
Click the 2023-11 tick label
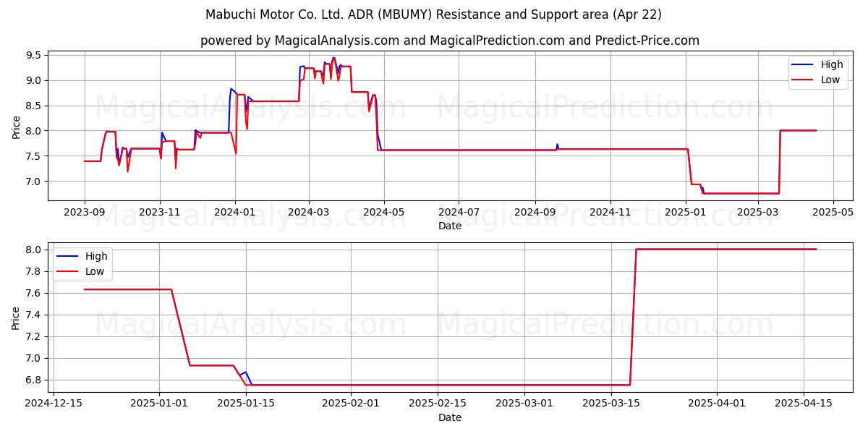coord(160,212)
